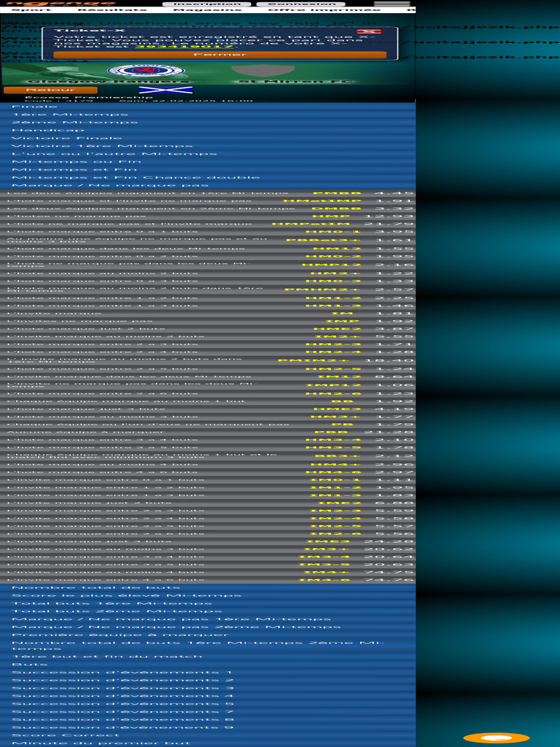This screenshot has width=560, height=747.
Task: Collapse Marque / Ne marque pas section
Action: [x=208, y=185]
